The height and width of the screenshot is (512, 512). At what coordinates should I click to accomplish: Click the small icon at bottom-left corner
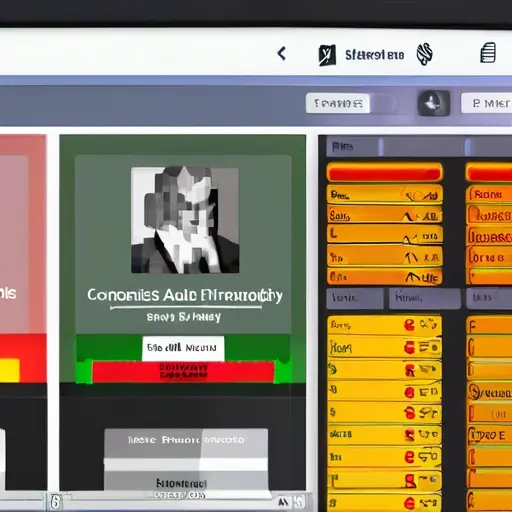(x=56, y=501)
